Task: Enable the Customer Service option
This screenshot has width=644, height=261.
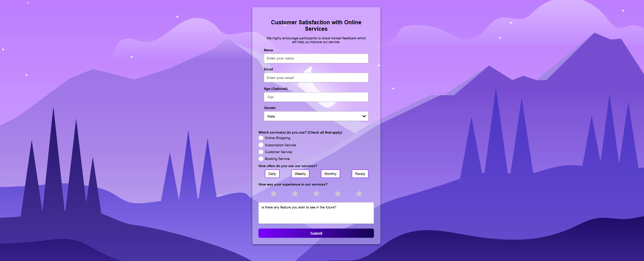Action: click(x=261, y=152)
